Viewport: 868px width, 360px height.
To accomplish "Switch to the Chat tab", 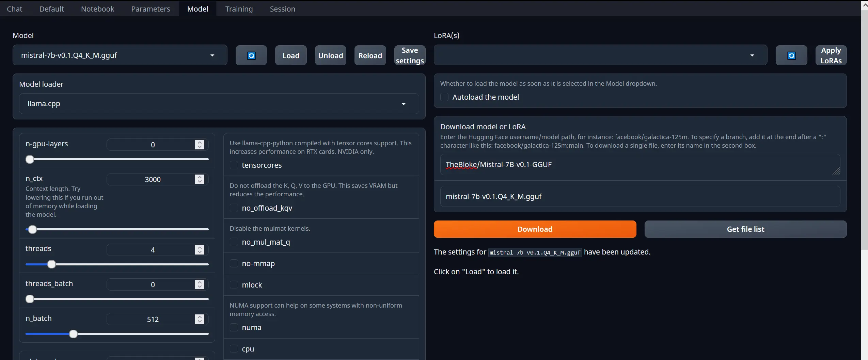I will (14, 9).
